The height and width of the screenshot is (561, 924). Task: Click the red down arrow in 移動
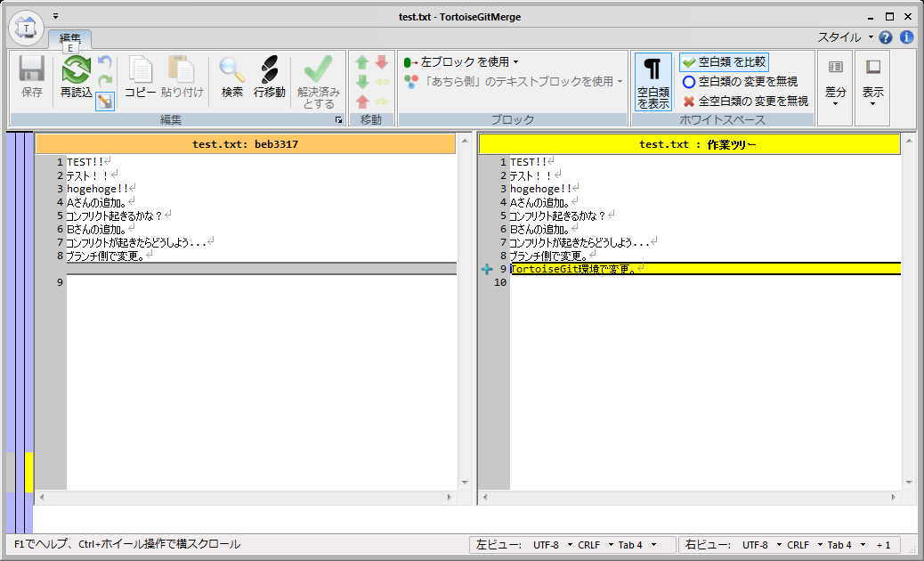point(382,62)
